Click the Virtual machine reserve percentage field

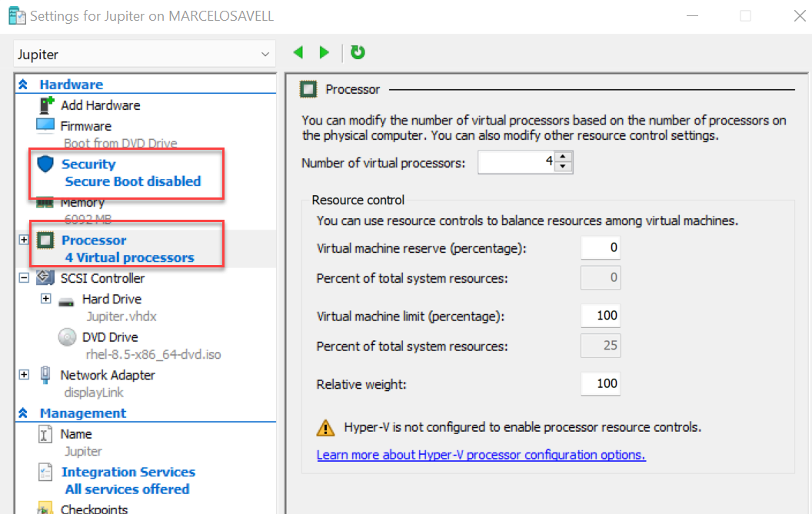(600, 248)
